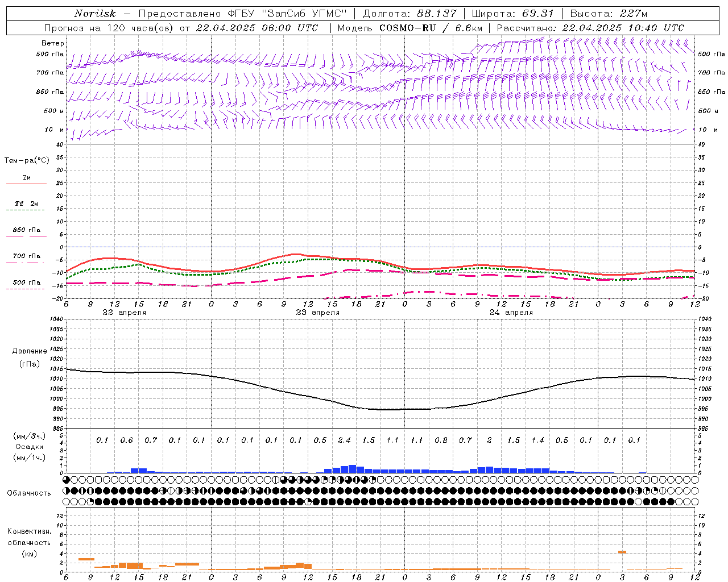728x582 pixels.
Task: Click the '0.6' precipitation value
Action: tap(126, 440)
